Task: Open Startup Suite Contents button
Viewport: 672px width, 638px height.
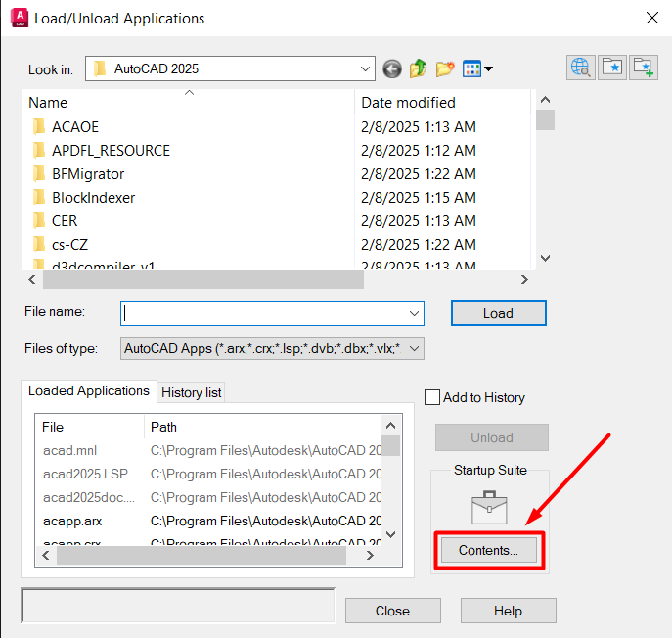Action: click(x=489, y=550)
